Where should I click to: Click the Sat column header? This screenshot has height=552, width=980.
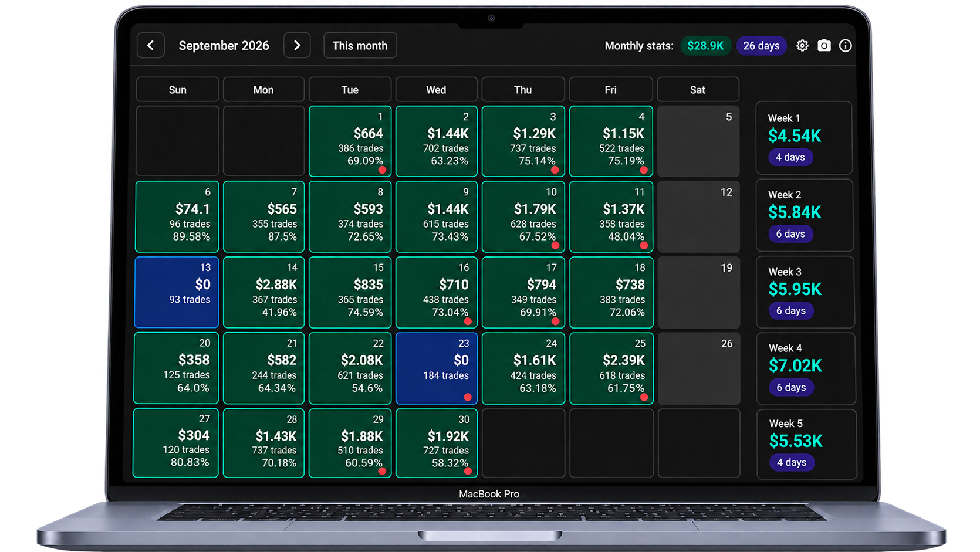click(x=698, y=90)
